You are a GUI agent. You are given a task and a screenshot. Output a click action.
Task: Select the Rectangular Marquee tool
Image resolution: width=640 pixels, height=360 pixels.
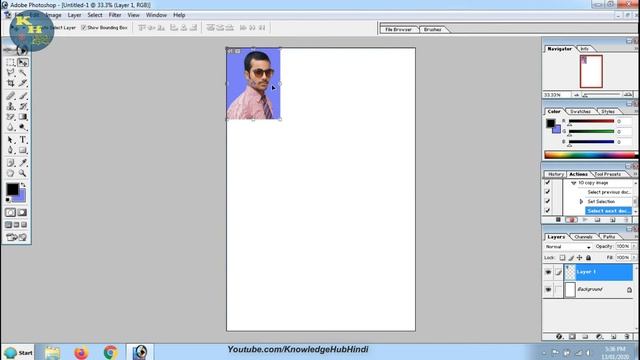pos(11,62)
